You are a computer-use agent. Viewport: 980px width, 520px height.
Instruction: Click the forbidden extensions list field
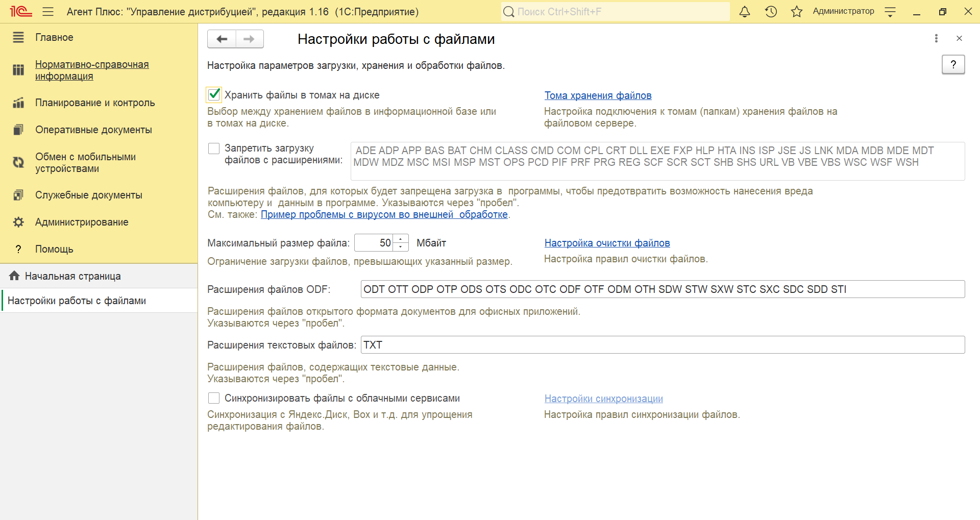pos(657,161)
